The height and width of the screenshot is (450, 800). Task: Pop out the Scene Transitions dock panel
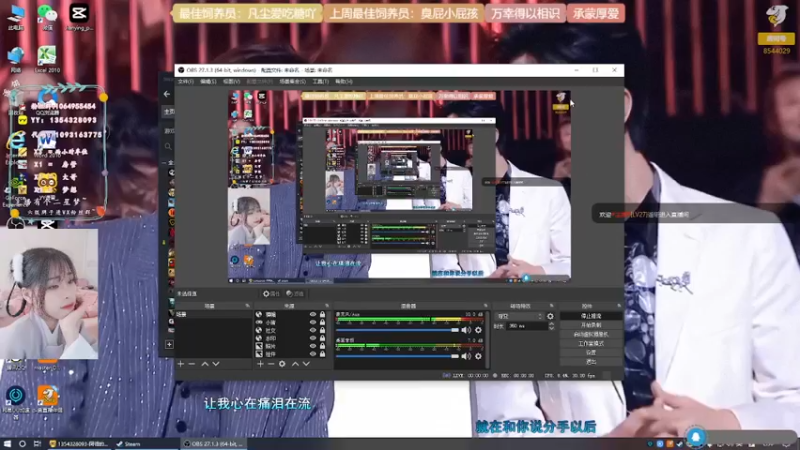(x=552, y=306)
